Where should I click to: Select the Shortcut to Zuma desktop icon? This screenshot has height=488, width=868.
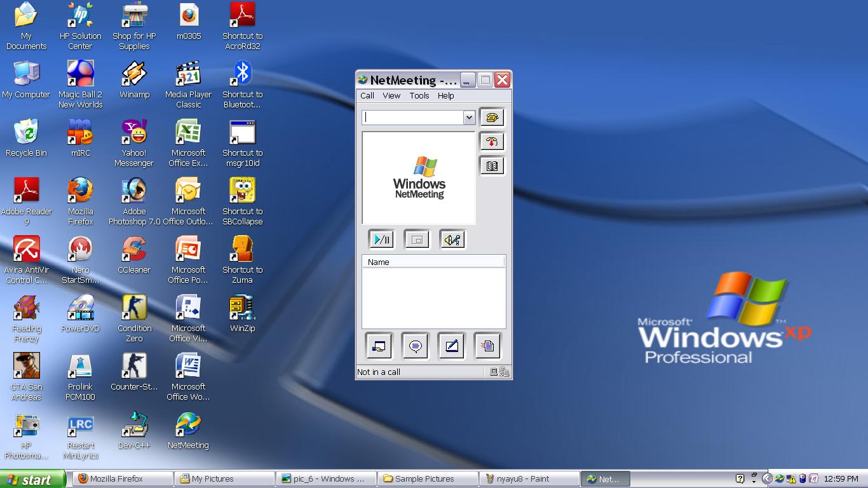(x=243, y=261)
